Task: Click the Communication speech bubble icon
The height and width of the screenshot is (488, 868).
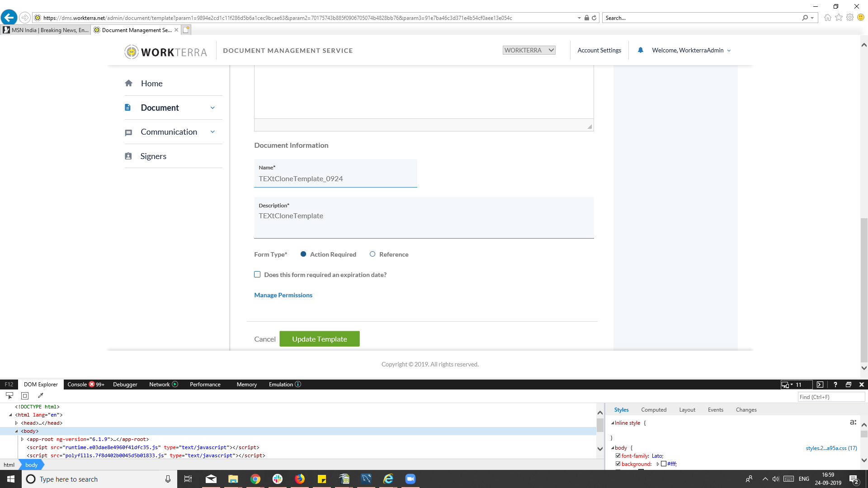Action: (x=128, y=132)
